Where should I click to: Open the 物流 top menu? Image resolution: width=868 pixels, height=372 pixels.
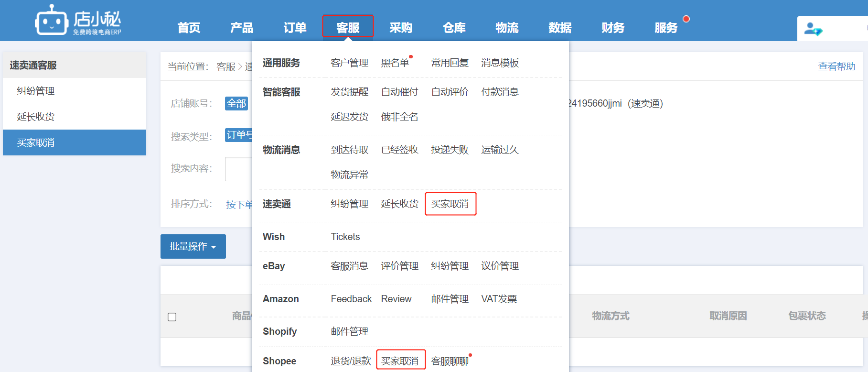pos(507,28)
